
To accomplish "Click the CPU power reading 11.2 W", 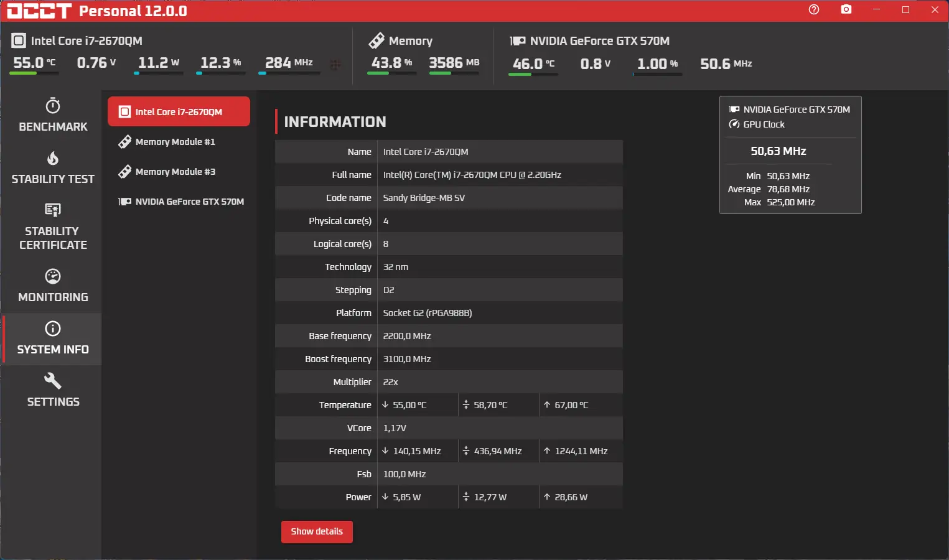I will 159,63.
